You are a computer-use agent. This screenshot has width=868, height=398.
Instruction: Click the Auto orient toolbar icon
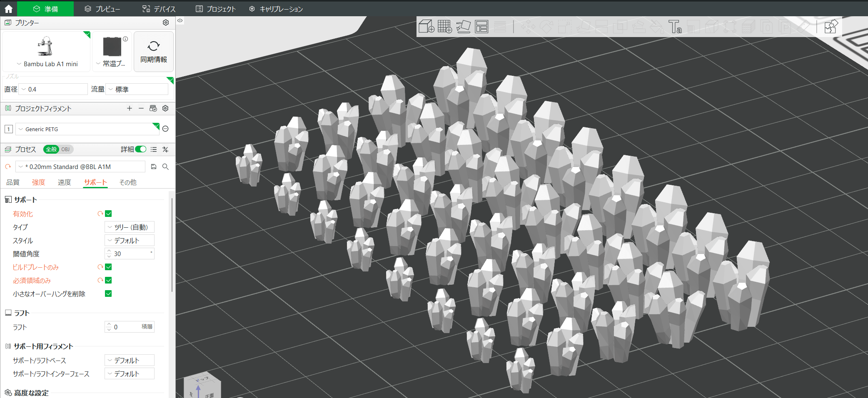pyautogui.click(x=463, y=27)
